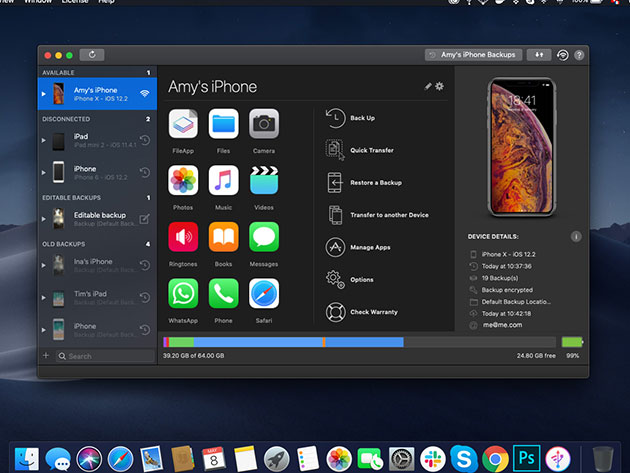This screenshot has height=473, width=630.
Task: Open License menu in menu bar
Action: tap(75, 2)
